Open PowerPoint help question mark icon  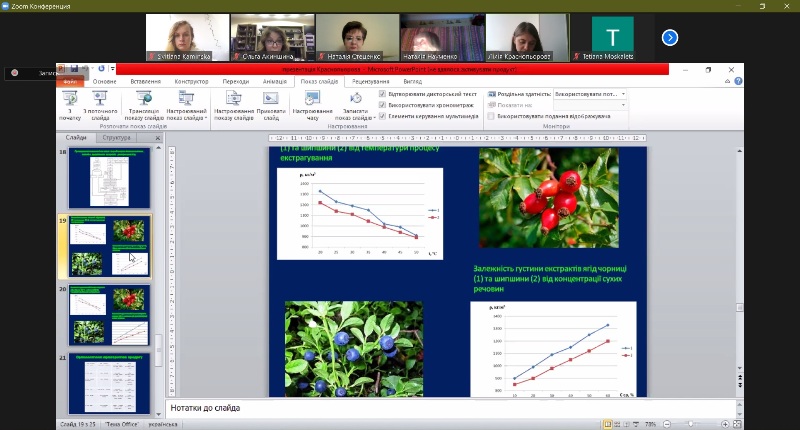click(738, 81)
